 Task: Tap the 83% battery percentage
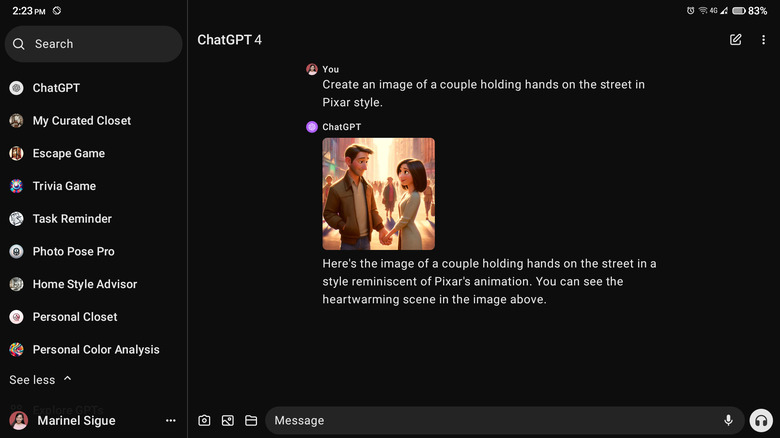(x=758, y=10)
